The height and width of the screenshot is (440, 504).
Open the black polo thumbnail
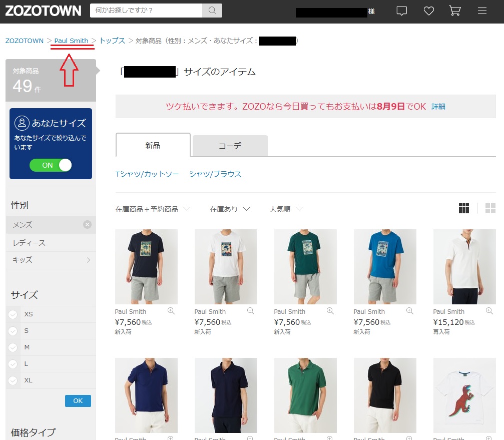point(385,395)
